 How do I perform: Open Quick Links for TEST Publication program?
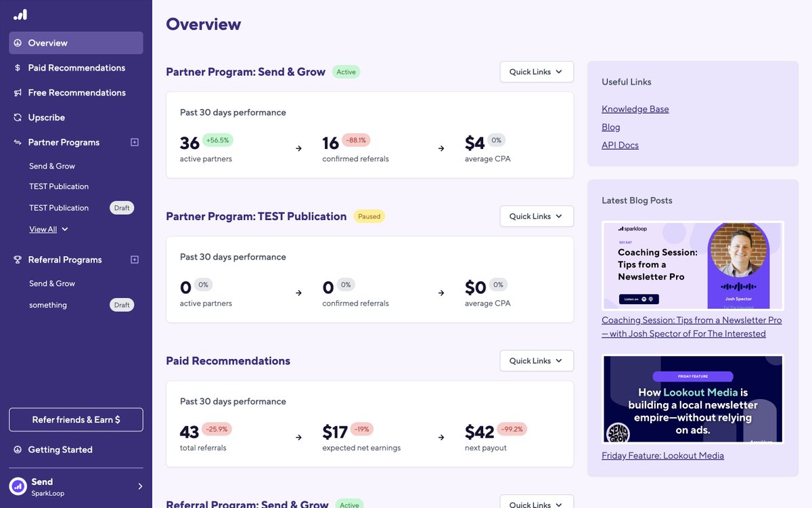click(537, 216)
